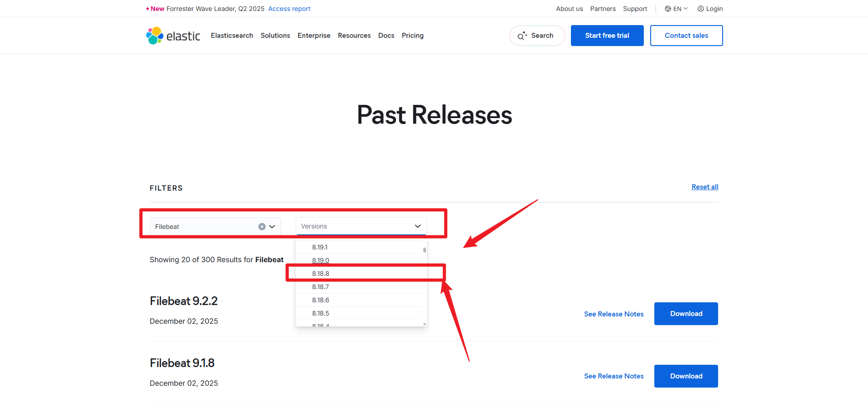Viewport: 868px width, 409px height.
Task: Select version 8.18.6 from list
Action: (x=360, y=300)
